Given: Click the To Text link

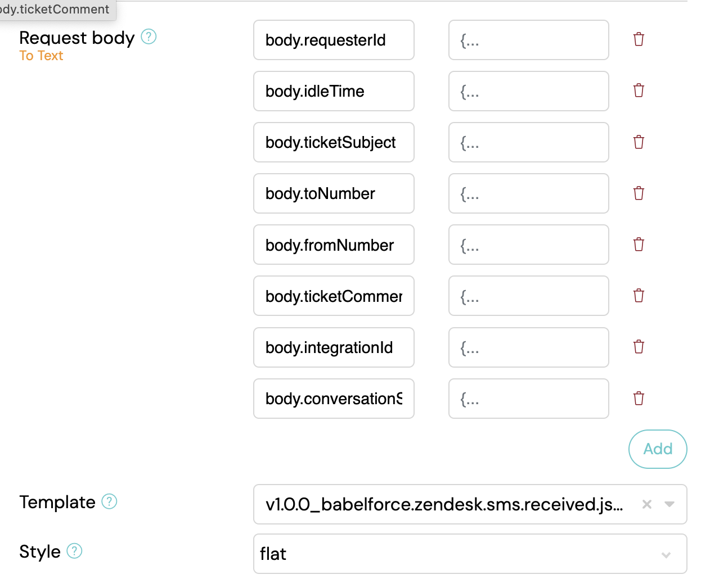Looking at the screenshot, I should pyautogui.click(x=41, y=56).
